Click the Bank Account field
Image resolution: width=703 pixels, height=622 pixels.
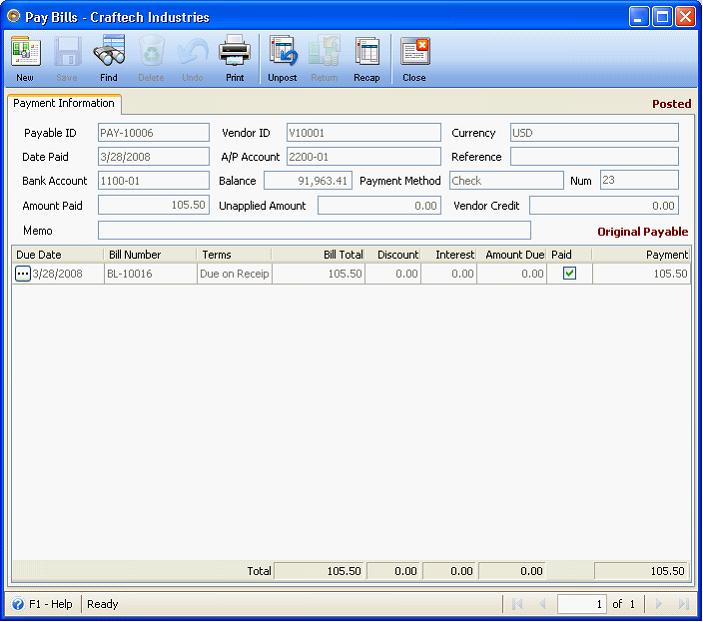click(x=153, y=181)
